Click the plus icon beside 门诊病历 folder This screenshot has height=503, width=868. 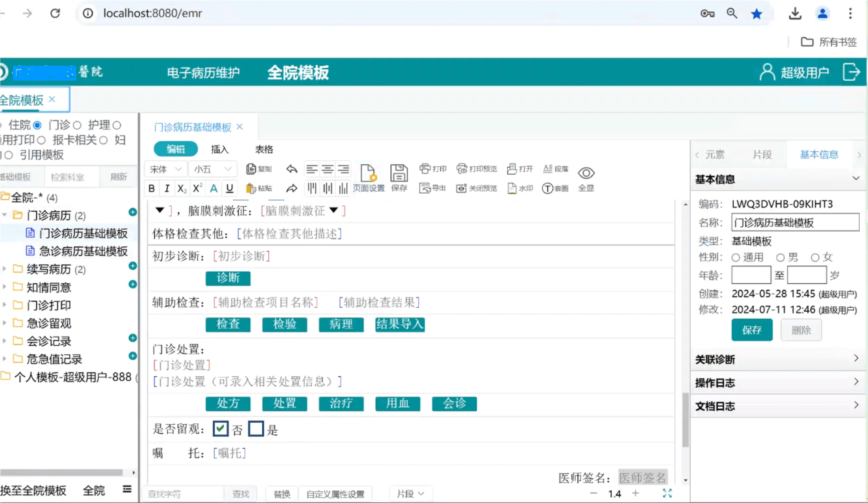coord(133,212)
